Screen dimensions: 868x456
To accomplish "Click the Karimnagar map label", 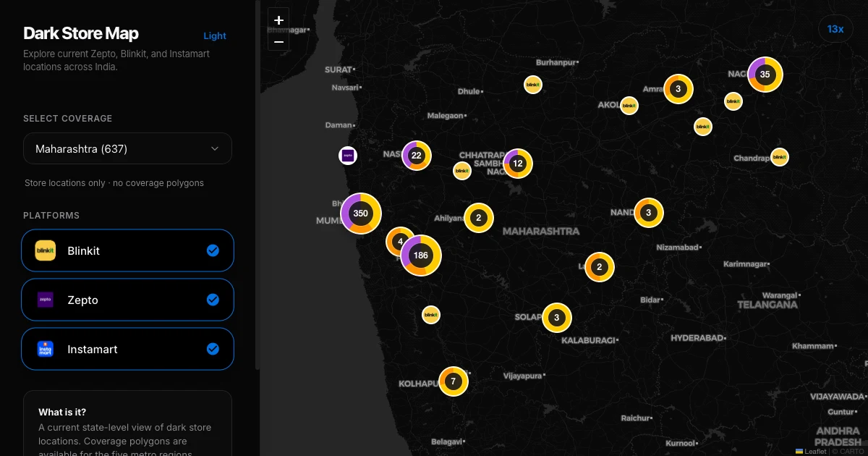I will point(745,264).
